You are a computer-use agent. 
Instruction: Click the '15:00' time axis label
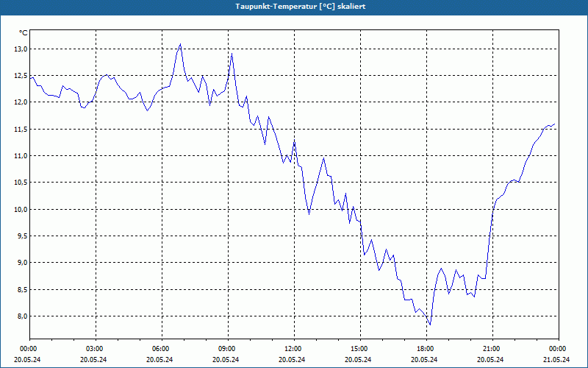click(360, 349)
